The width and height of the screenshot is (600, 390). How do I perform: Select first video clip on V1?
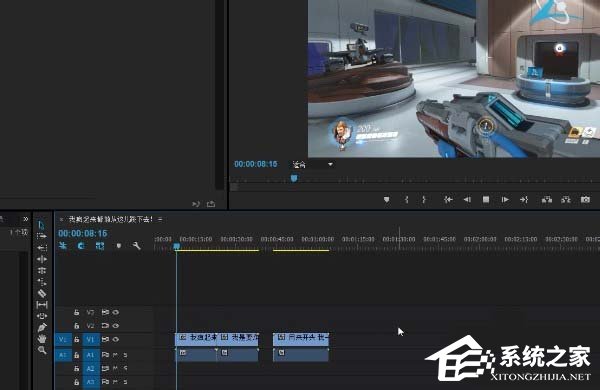click(x=196, y=339)
